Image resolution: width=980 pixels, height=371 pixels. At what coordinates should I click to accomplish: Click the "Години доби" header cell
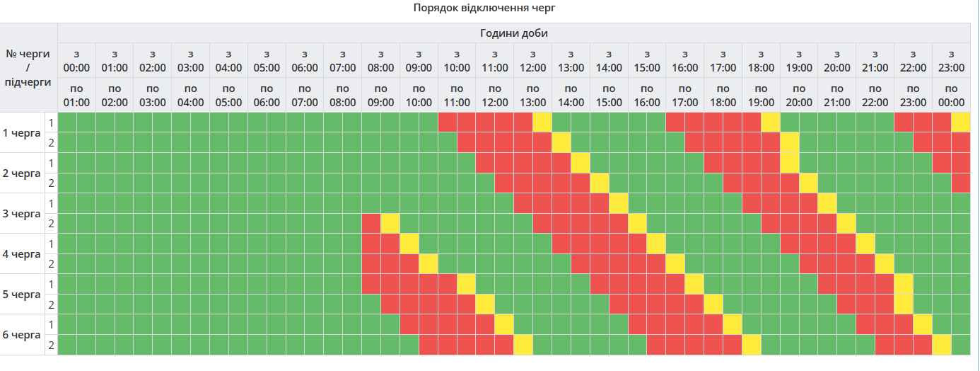click(x=514, y=33)
